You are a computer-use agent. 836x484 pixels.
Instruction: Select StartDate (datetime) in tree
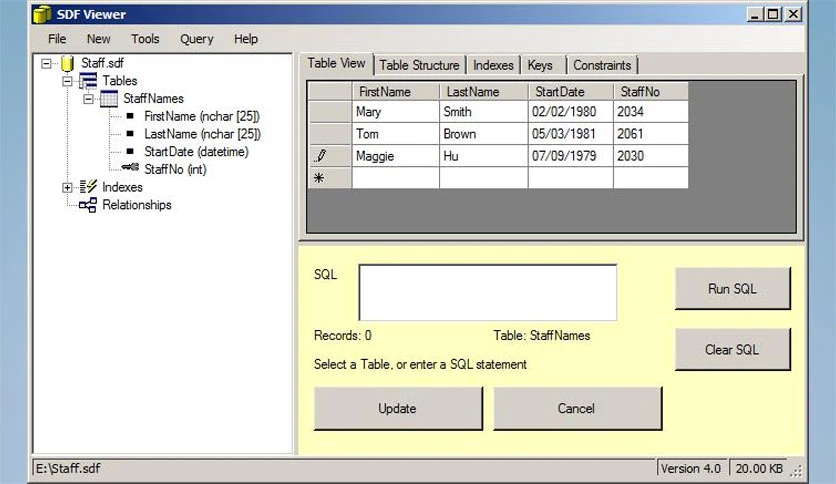196,151
